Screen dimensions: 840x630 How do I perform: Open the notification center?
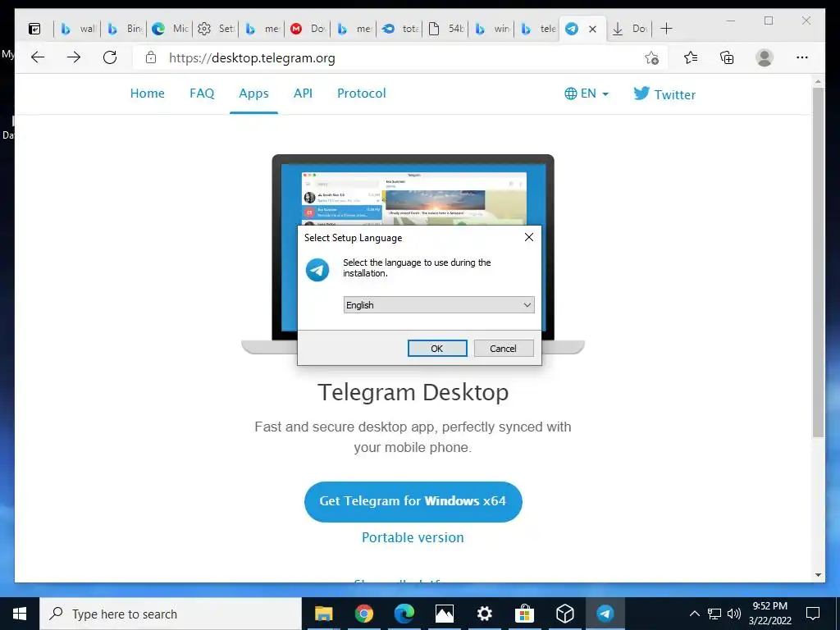[x=813, y=614]
